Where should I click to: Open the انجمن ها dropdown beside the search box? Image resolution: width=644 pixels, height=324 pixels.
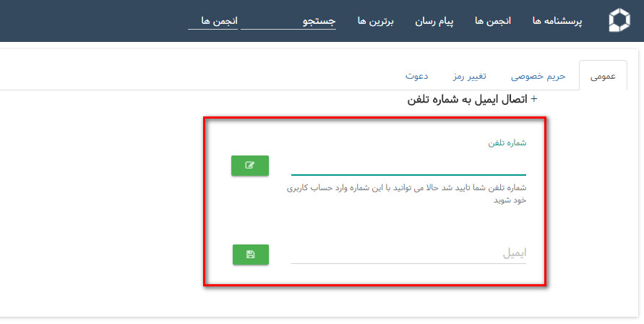click(x=212, y=21)
